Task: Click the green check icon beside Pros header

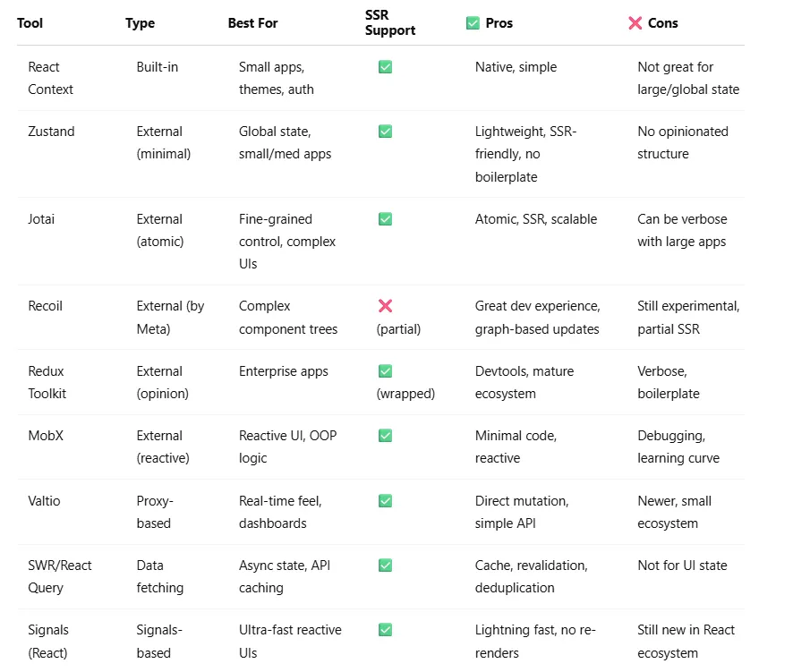Action: 473,23
